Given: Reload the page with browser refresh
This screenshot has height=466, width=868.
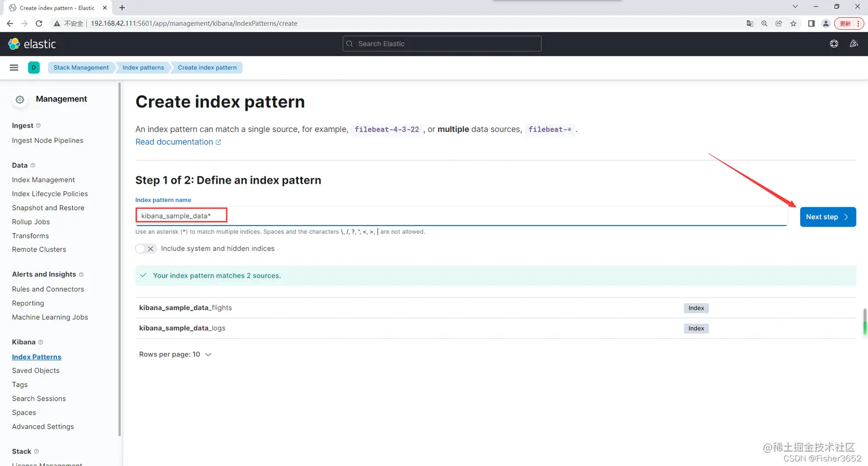Looking at the screenshot, I should tap(39, 24).
